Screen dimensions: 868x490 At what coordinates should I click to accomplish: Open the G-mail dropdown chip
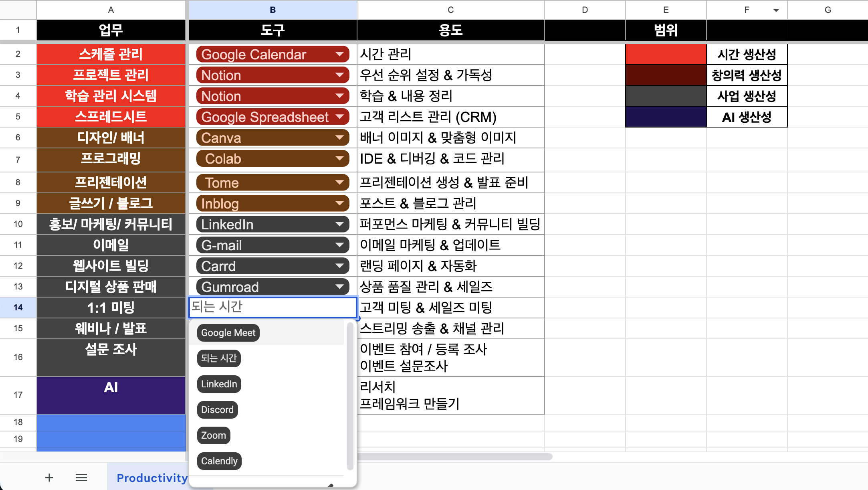tap(273, 245)
